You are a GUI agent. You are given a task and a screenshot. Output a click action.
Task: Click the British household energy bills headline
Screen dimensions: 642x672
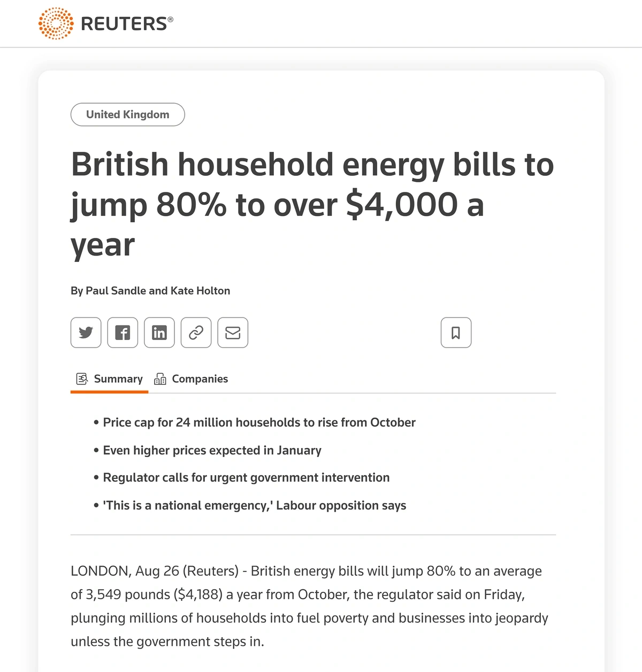(313, 204)
